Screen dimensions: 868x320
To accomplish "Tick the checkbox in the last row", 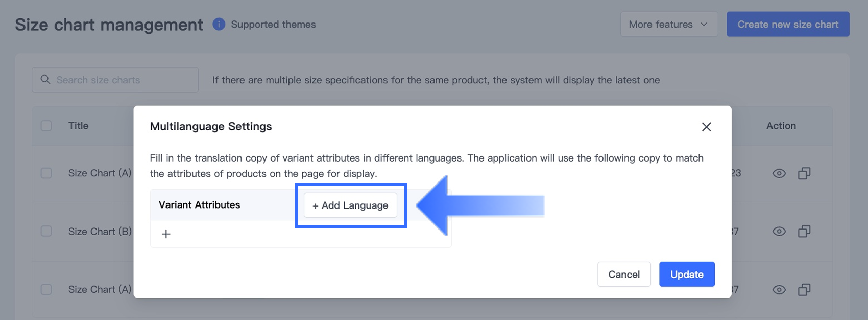I will coord(46,290).
